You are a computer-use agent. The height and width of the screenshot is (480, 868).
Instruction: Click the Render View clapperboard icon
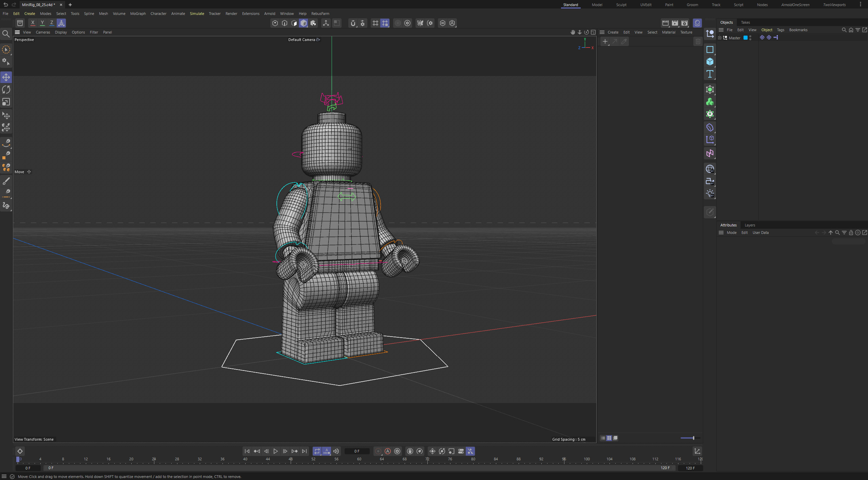[x=666, y=23]
